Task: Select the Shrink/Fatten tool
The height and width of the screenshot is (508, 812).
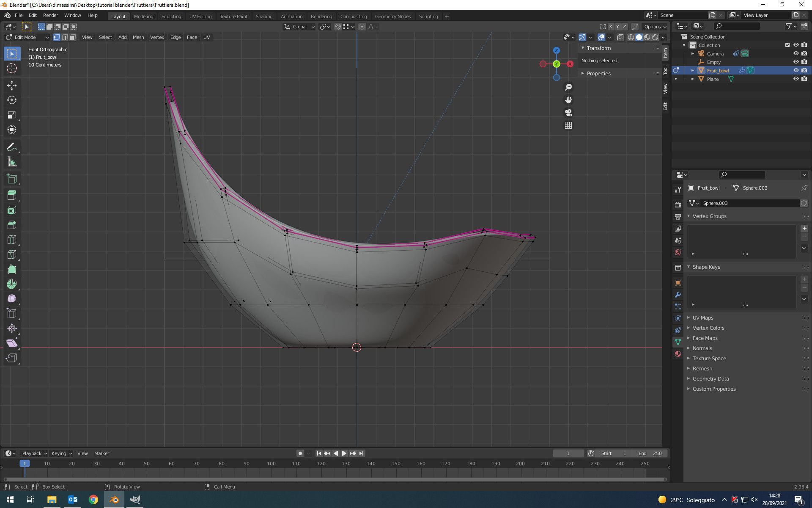Action: [x=12, y=329]
